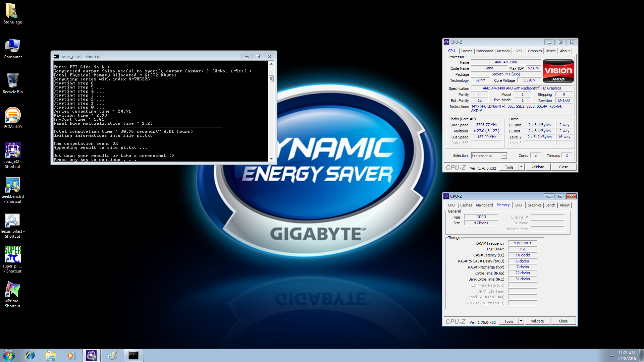Viewport: 644px width, 362px height.
Task: Click the hexus_pifast window title icon
Action: pyautogui.click(x=56, y=57)
